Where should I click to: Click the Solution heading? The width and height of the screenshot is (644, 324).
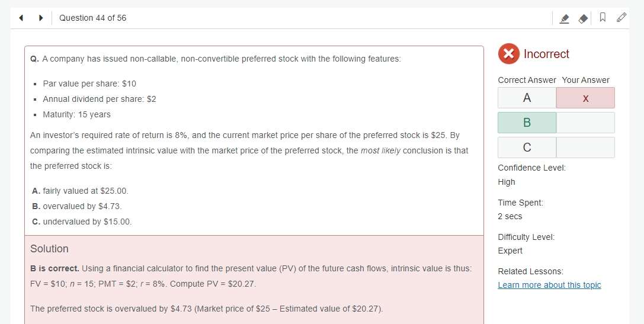click(x=49, y=249)
